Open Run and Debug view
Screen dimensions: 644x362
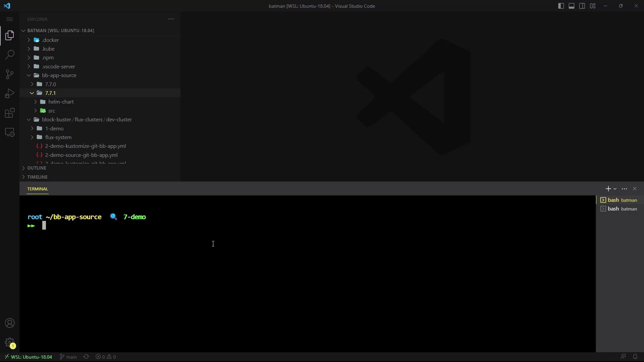click(10, 94)
